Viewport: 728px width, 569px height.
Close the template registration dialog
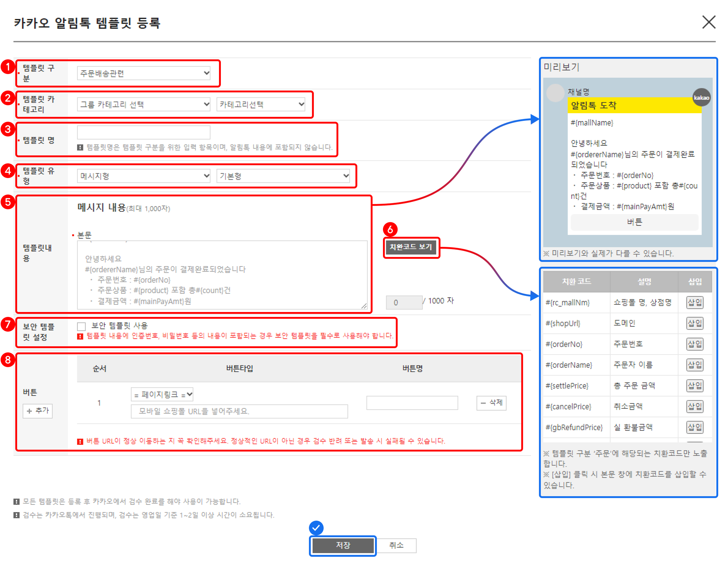point(708,22)
